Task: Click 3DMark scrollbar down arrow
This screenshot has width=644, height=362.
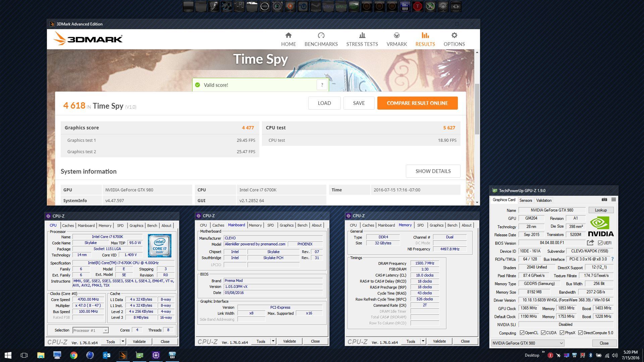Action: (x=477, y=202)
